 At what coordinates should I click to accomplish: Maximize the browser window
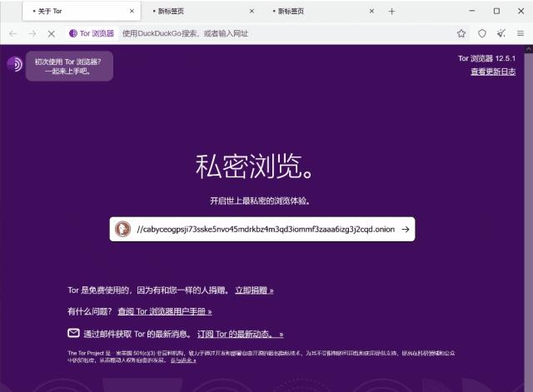click(x=496, y=11)
